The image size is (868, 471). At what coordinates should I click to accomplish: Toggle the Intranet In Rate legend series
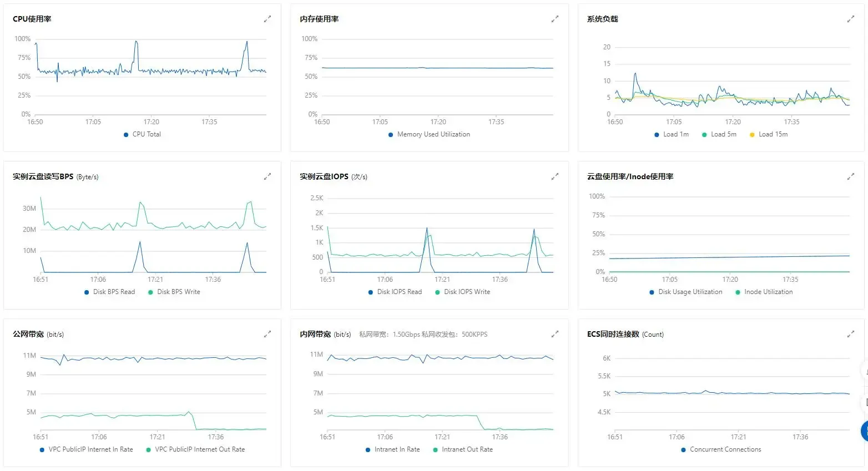click(x=393, y=449)
